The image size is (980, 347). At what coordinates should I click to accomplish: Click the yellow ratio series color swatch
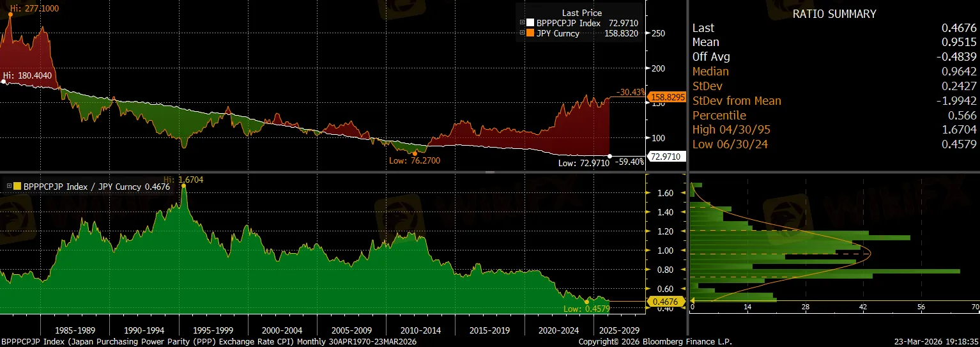click(17, 186)
